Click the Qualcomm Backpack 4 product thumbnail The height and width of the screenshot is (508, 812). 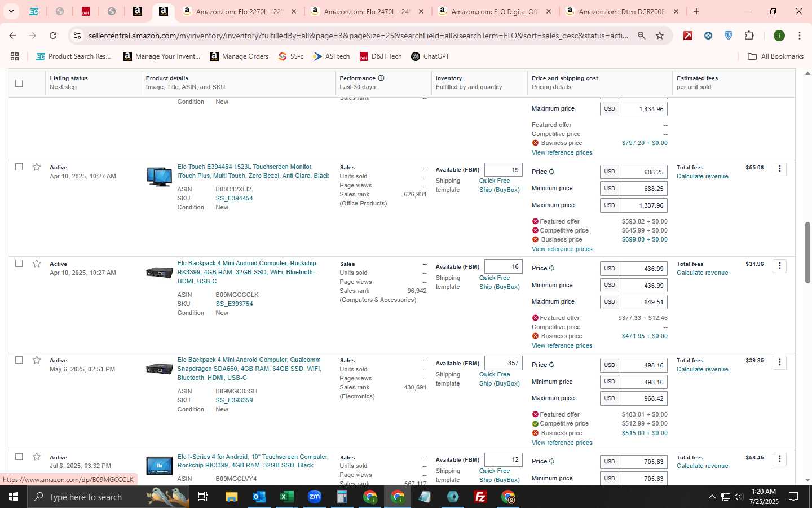pos(159,369)
